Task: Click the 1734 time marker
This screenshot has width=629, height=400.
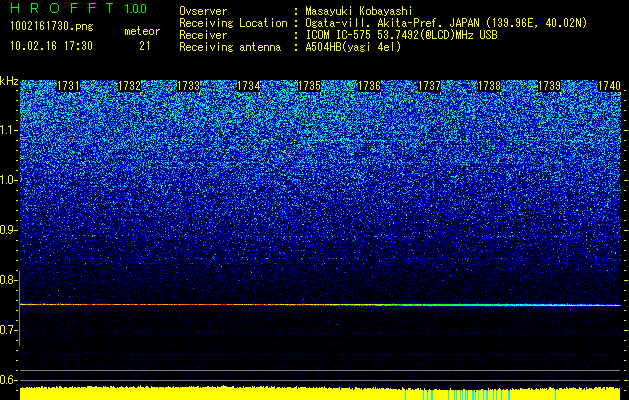Action: click(x=249, y=86)
